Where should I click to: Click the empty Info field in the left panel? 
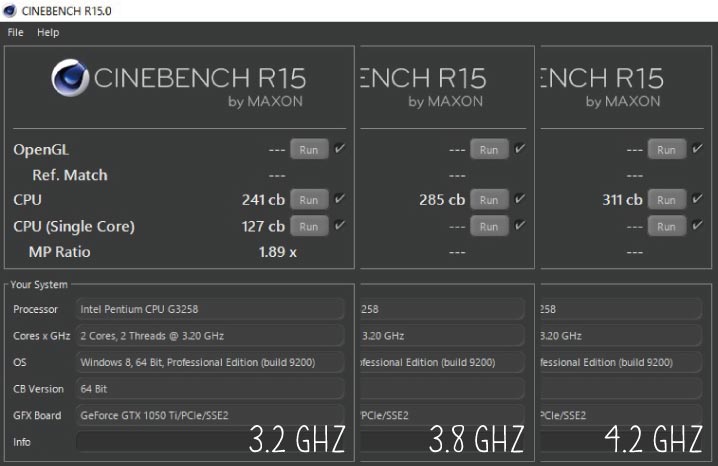point(210,442)
